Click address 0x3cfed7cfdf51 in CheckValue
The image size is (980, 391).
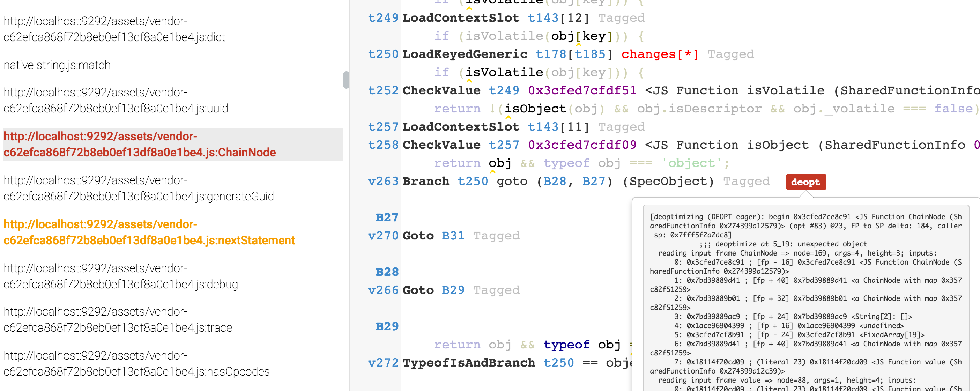coord(582,90)
